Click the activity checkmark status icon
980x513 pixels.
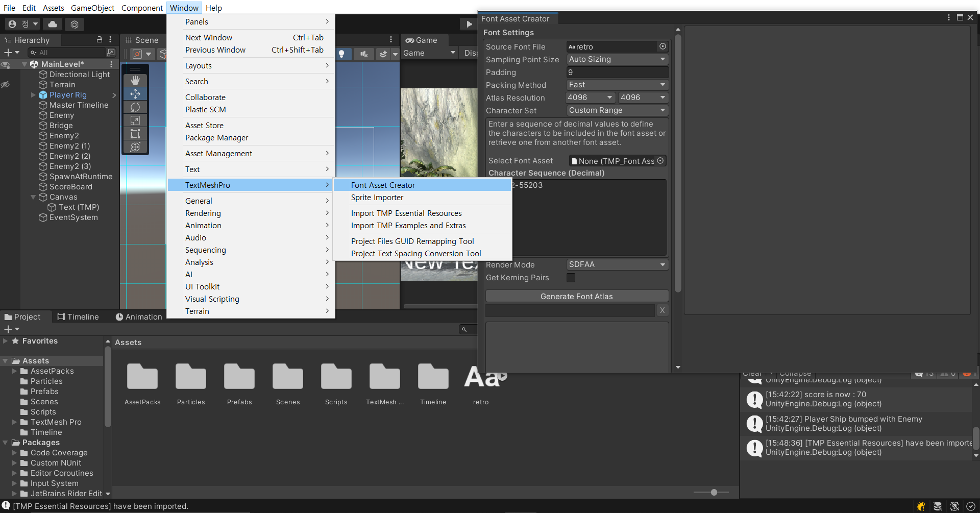[971, 506]
